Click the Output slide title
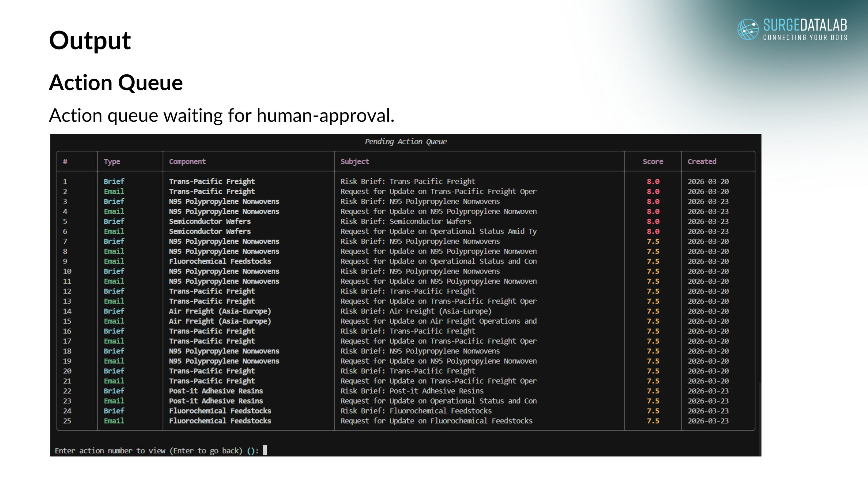Screen dimensions: 868x488 90,40
